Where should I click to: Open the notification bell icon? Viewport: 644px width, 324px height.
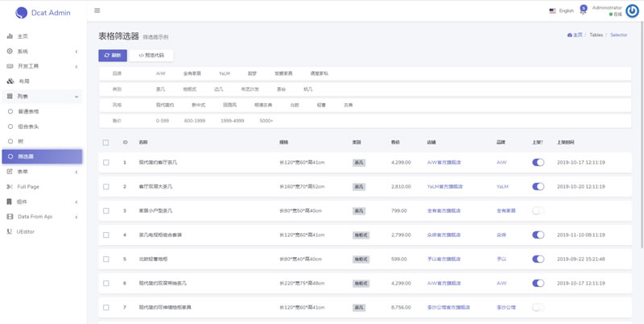coord(583,11)
